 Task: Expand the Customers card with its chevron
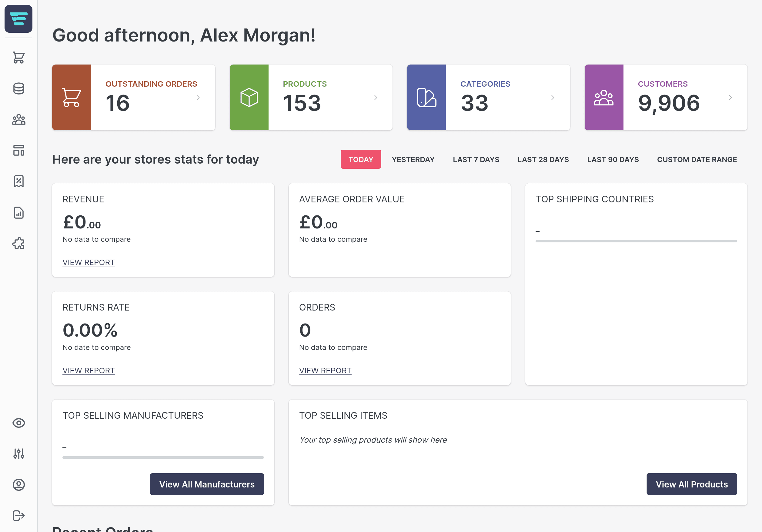coord(730,98)
